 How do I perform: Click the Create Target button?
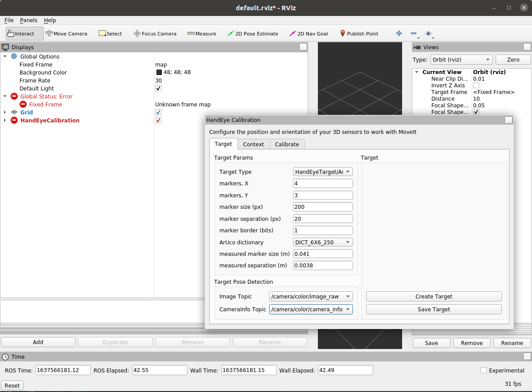point(434,296)
